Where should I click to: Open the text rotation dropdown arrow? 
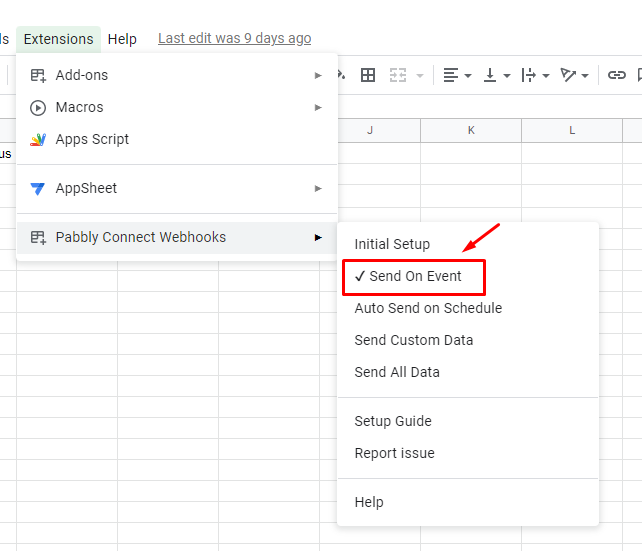(x=585, y=76)
